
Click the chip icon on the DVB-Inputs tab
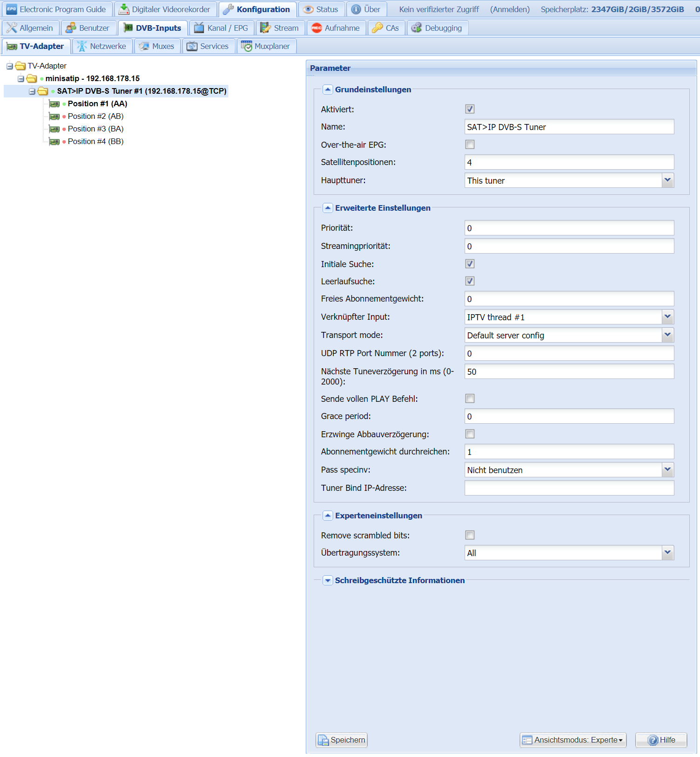(128, 28)
